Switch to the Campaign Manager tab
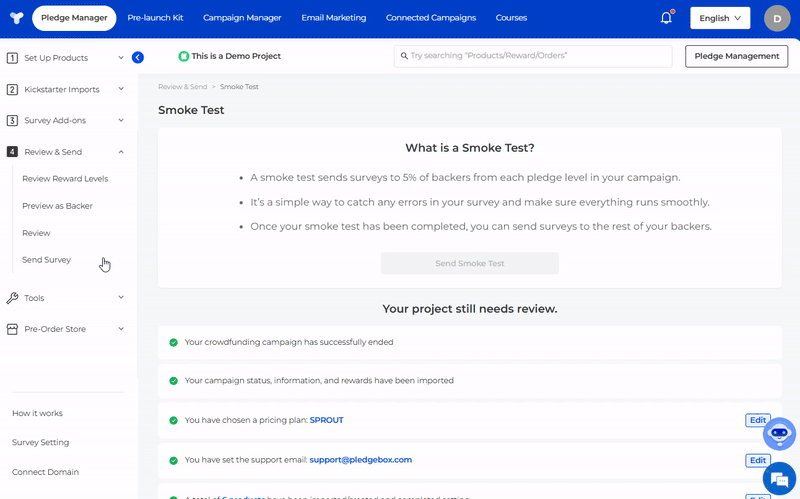Viewport: 800px width, 499px height. 242,18
